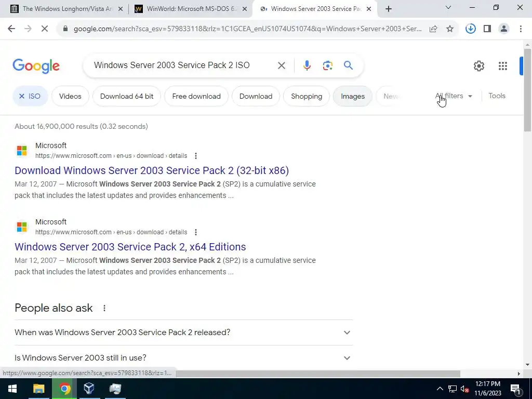Viewport: 532px width, 399px height.
Task: Open a new browser tab
Action: point(389,9)
